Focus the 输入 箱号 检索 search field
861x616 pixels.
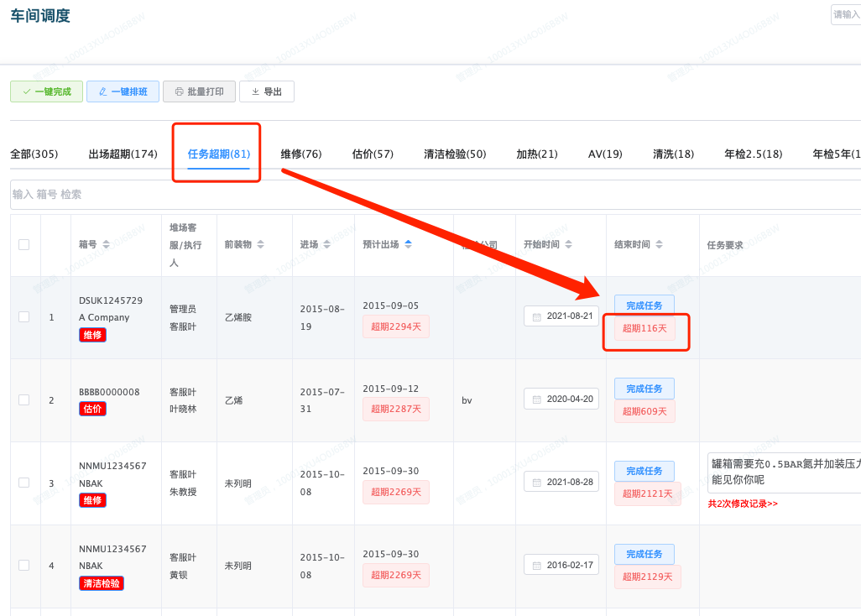pyautogui.click(x=436, y=195)
